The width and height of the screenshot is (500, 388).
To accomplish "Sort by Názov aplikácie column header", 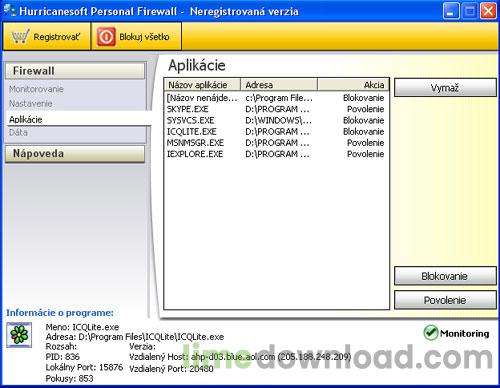I will coord(202,85).
